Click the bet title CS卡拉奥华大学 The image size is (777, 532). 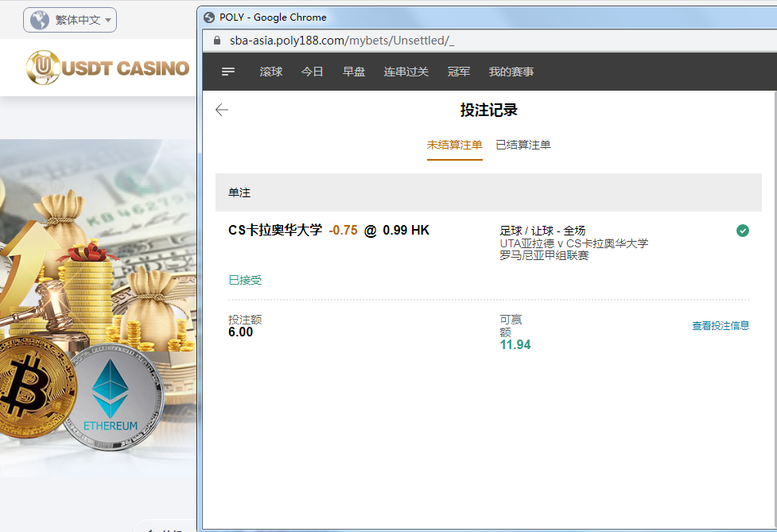click(x=275, y=231)
